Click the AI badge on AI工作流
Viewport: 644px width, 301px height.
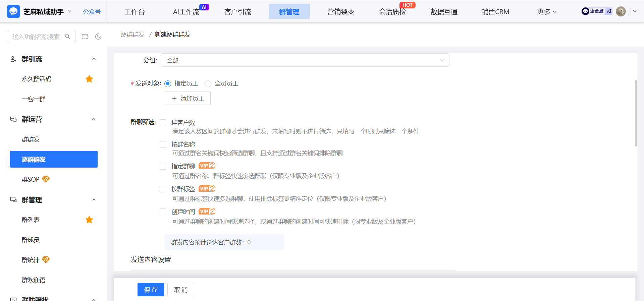(204, 7)
